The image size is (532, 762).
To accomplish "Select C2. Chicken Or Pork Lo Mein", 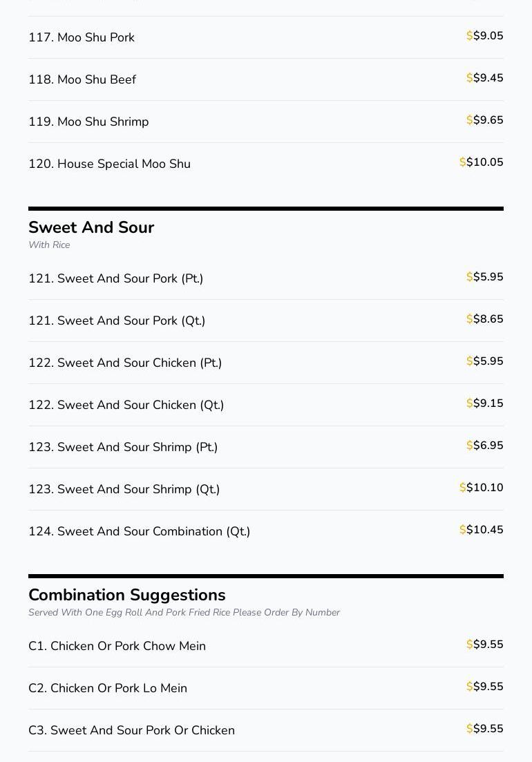I will coord(108,688).
